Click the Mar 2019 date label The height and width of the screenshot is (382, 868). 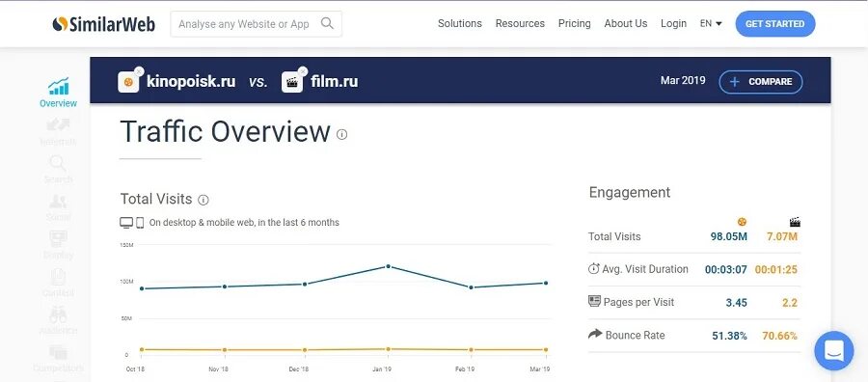[x=683, y=81]
